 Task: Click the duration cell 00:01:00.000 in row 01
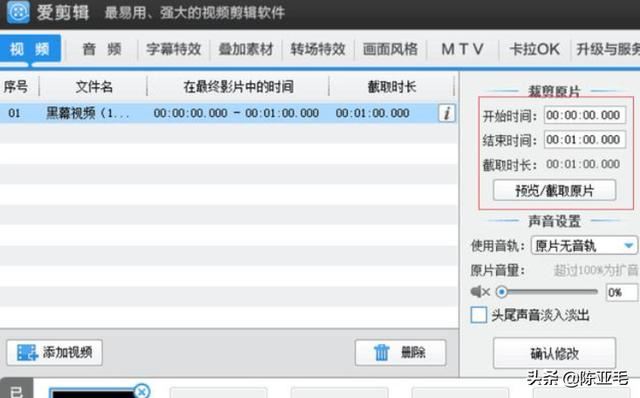point(372,113)
